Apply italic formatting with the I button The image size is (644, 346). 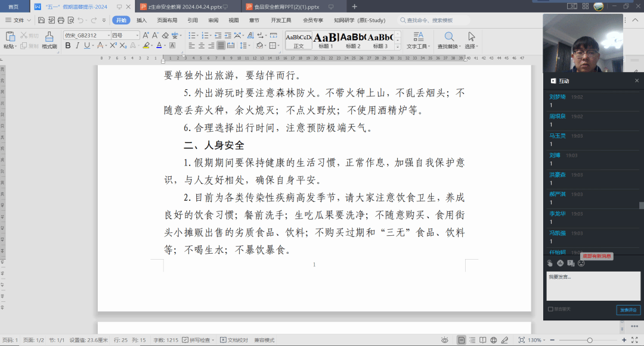(78, 45)
